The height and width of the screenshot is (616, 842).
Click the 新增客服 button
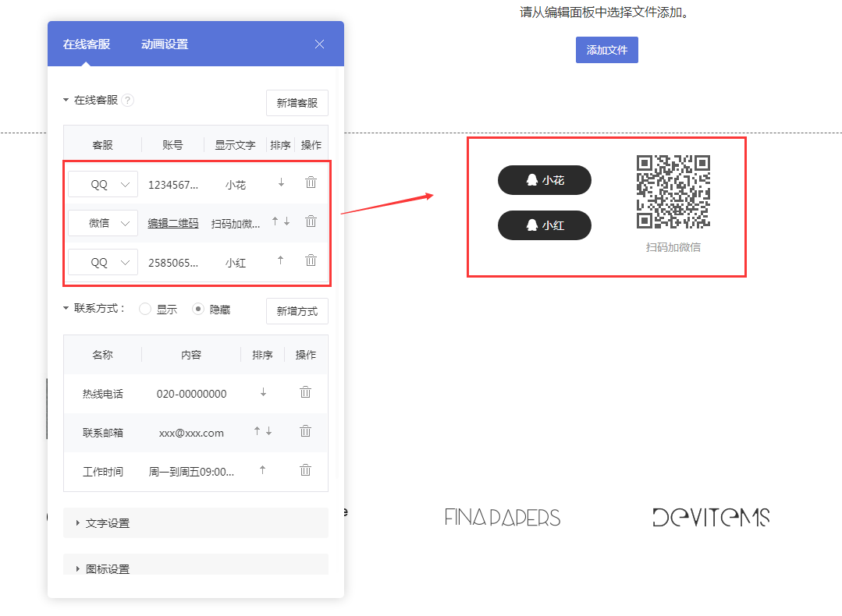[x=297, y=102]
